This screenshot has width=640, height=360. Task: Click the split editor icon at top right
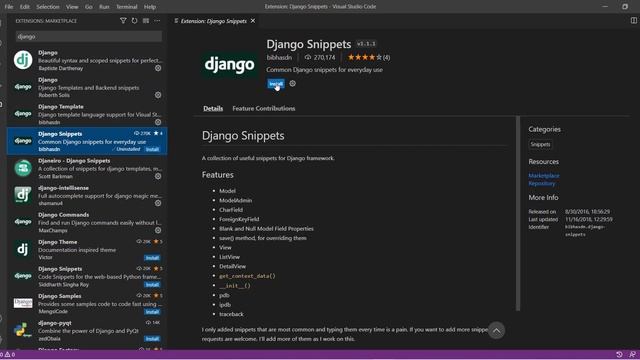(633, 20)
